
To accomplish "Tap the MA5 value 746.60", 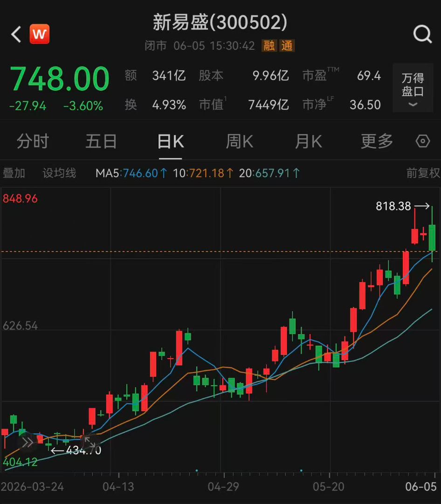I will (x=141, y=173).
